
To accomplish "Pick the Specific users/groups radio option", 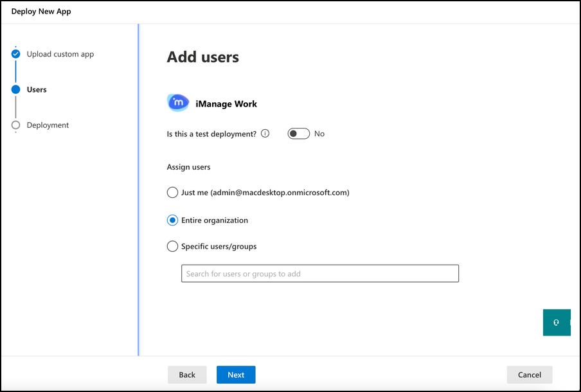I will point(172,246).
